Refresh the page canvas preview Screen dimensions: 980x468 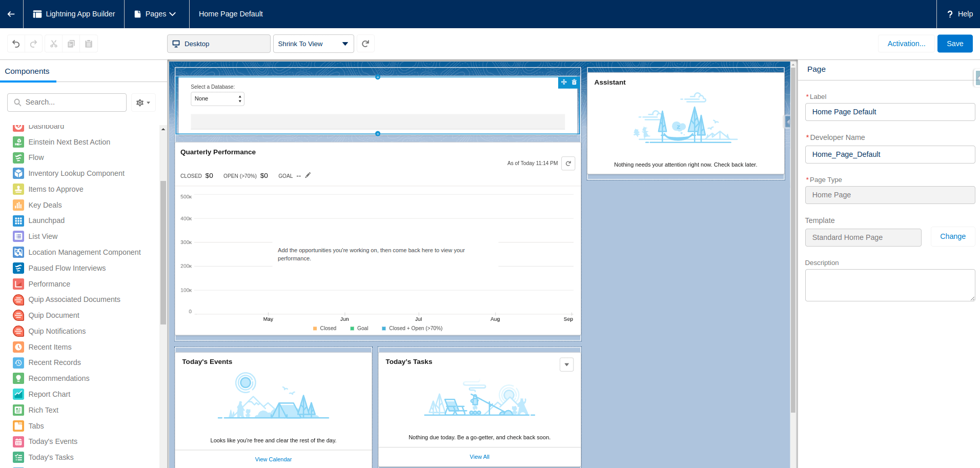(x=365, y=44)
